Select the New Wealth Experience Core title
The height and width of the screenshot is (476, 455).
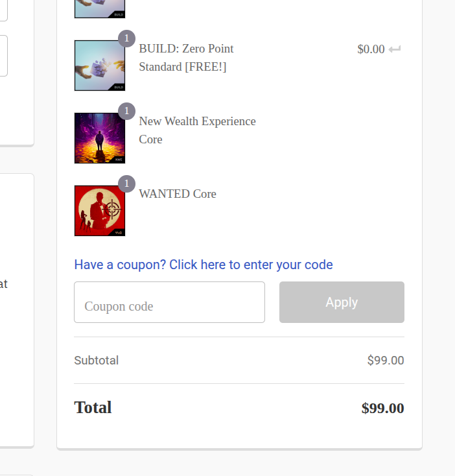(x=197, y=130)
